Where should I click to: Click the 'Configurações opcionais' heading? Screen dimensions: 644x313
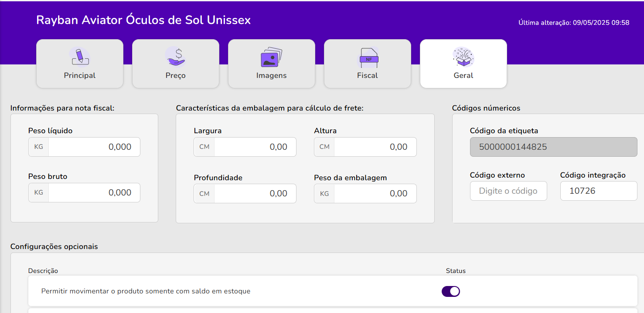point(54,246)
